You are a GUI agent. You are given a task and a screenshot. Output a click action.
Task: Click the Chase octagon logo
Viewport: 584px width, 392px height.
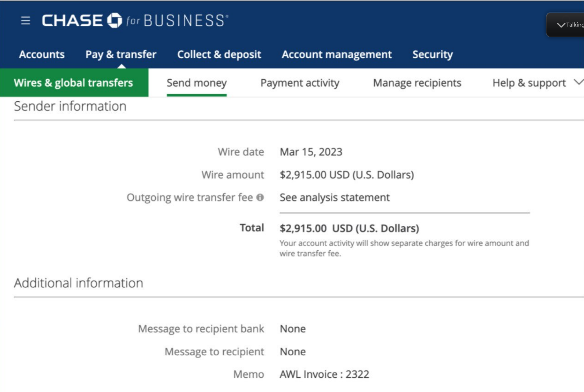[114, 21]
